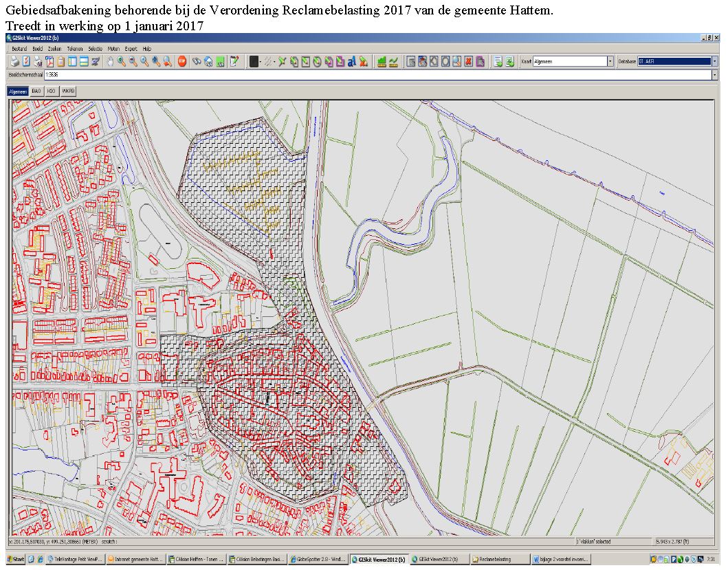The height and width of the screenshot is (570, 728).
Task: Click the blue text label tool icon
Action: pyautogui.click(x=351, y=62)
